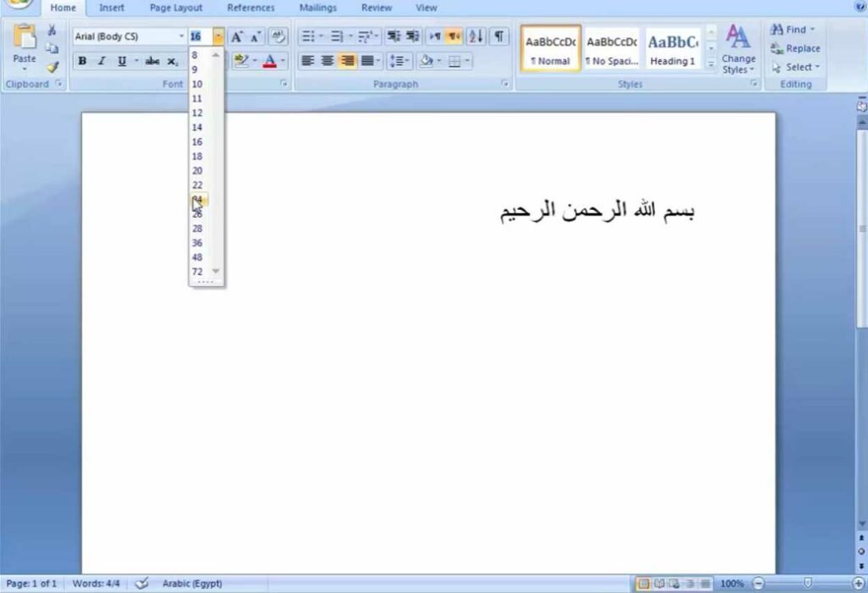Open the Font Color dropdown arrow
868x593 pixels.
click(x=283, y=61)
